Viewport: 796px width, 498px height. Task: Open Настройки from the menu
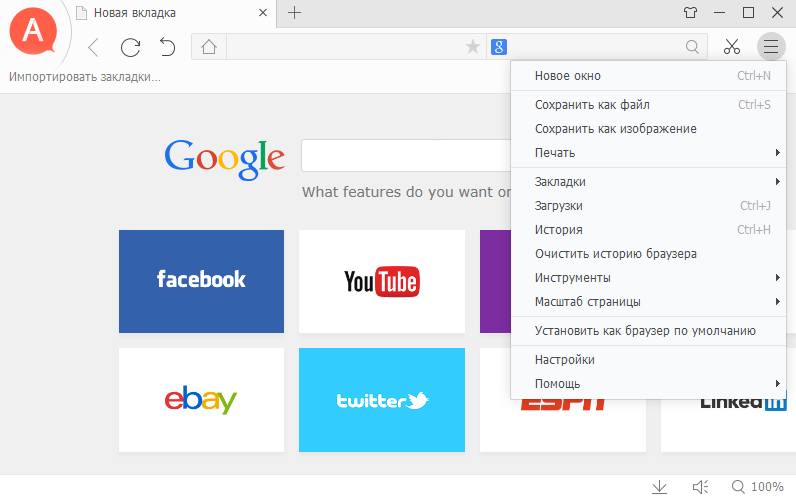(648, 360)
